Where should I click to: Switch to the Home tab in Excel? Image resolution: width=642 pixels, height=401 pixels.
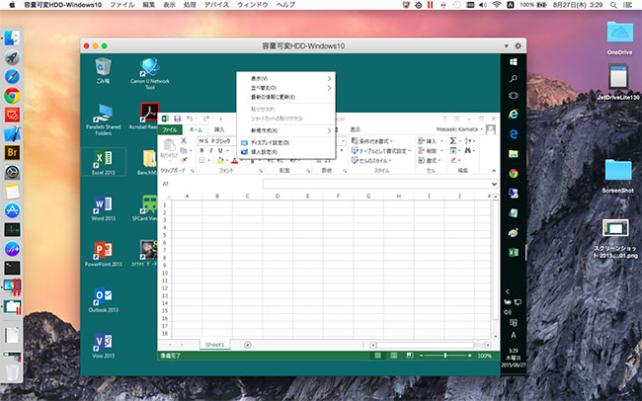[196, 129]
